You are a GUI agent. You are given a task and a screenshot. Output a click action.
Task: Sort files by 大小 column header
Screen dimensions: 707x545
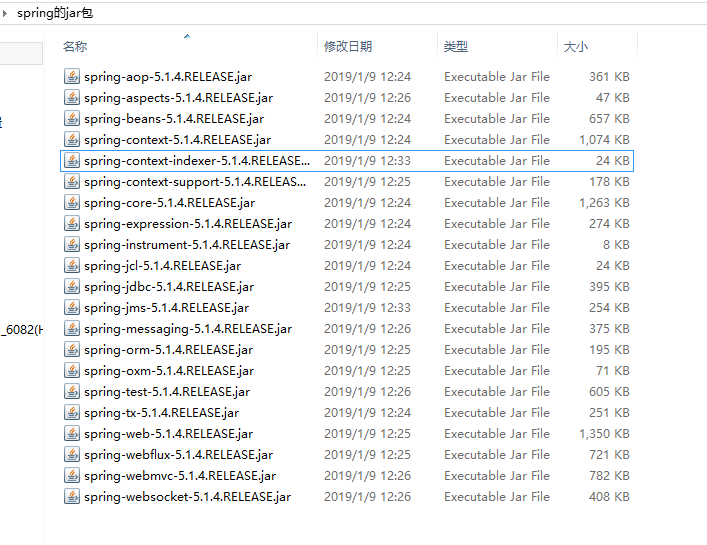pos(576,46)
